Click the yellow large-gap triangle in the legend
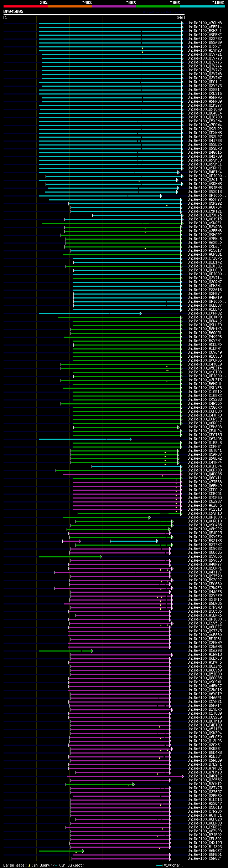 (x=30, y=865)
